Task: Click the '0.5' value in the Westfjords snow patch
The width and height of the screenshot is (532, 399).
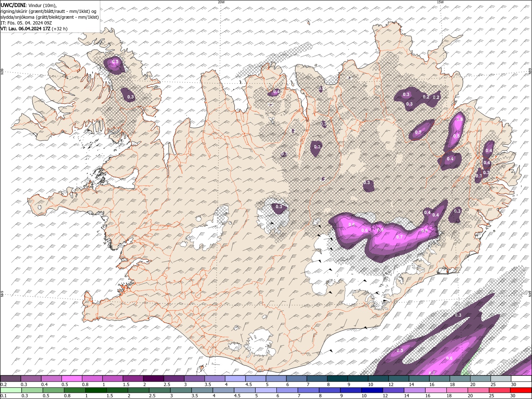Action: (x=115, y=62)
